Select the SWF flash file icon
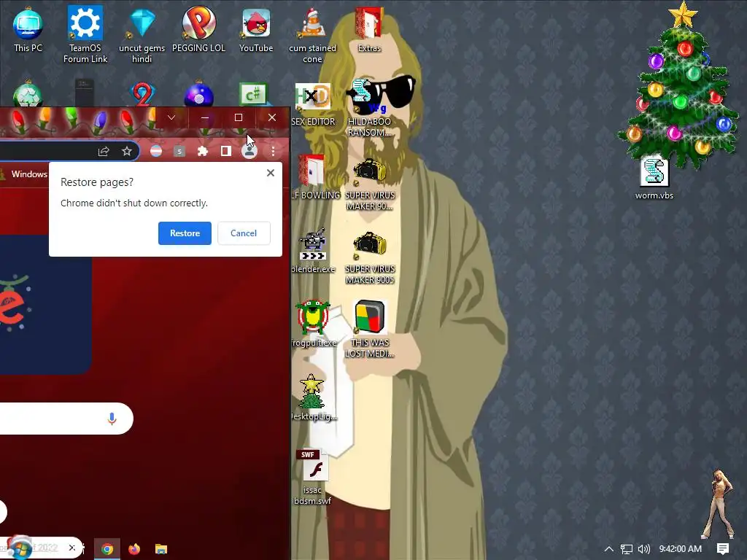The height and width of the screenshot is (560, 747). tap(313, 476)
